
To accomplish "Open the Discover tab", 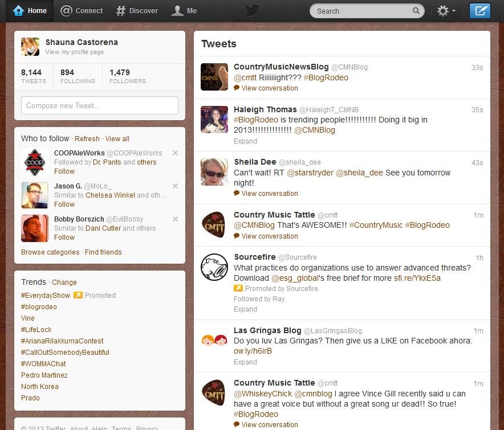I will (x=137, y=11).
